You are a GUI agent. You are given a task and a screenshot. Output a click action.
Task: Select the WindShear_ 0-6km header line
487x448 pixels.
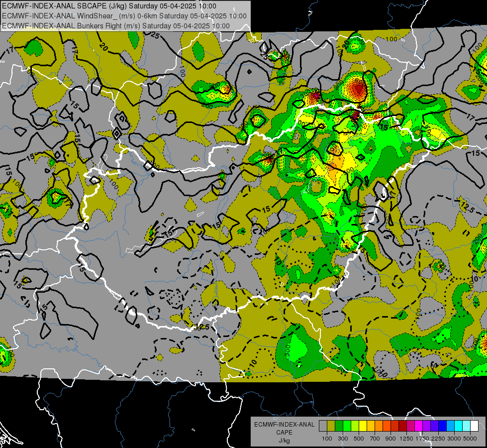[x=124, y=16]
